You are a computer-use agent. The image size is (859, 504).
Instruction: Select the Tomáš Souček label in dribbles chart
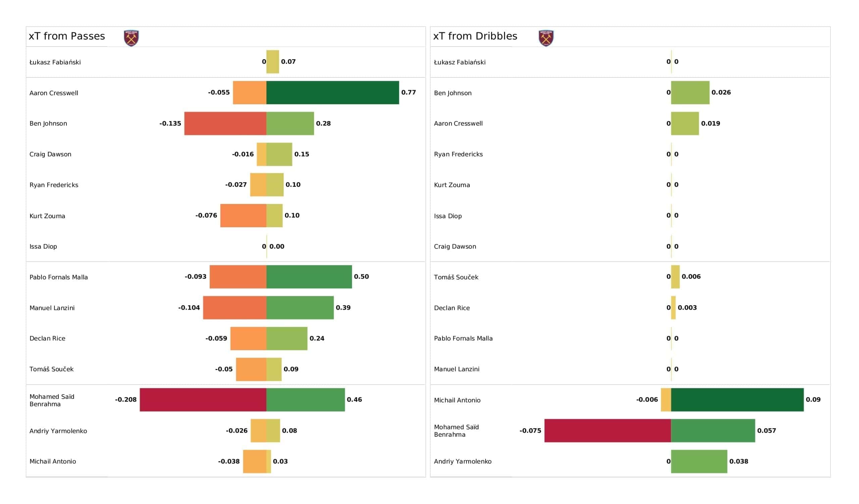[x=456, y=277]
